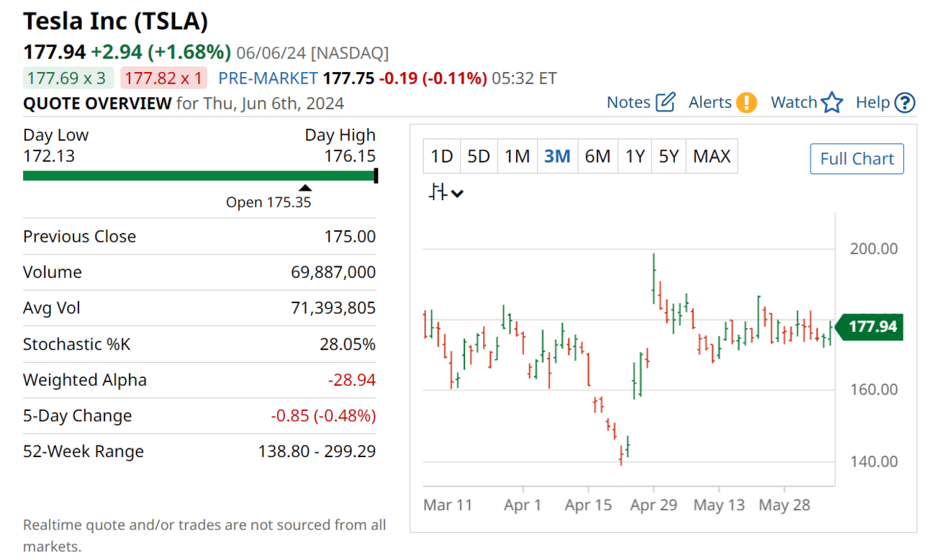The image size is (930, 560).
Task: Click the Apr 29 date label on chart
Action: coord(654,505)
